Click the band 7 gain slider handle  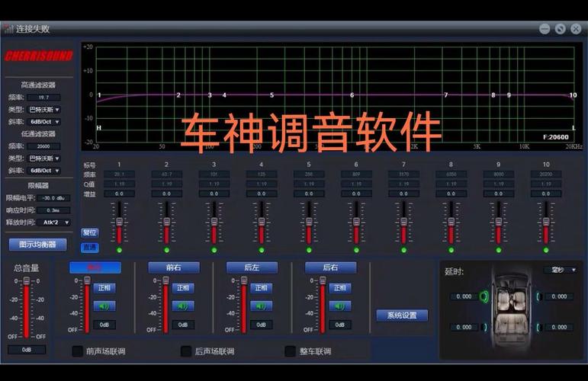pyautogui.click(x=403, y=221)
